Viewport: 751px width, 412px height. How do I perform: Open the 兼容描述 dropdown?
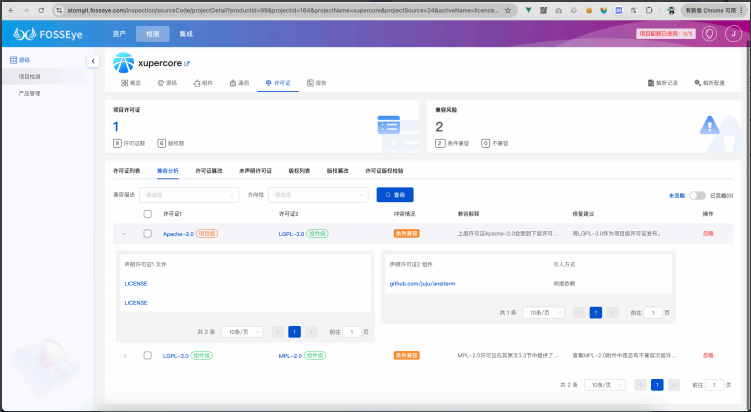(189, 195)
